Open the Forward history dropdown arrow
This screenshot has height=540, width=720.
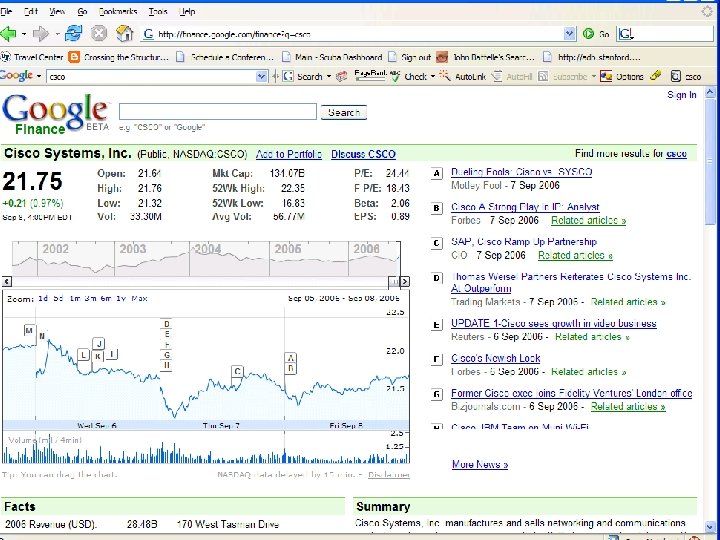[x=57, y=34]
